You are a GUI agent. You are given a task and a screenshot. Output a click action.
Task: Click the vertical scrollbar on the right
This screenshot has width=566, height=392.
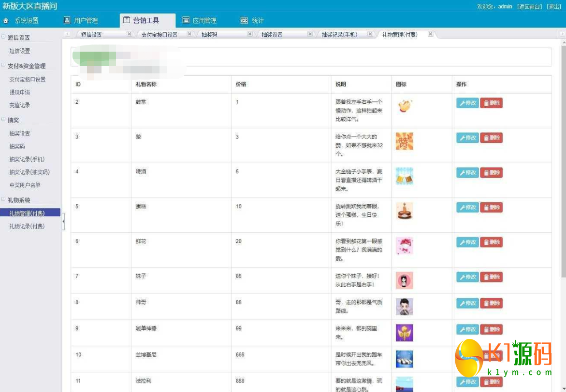tap(563, 159)
